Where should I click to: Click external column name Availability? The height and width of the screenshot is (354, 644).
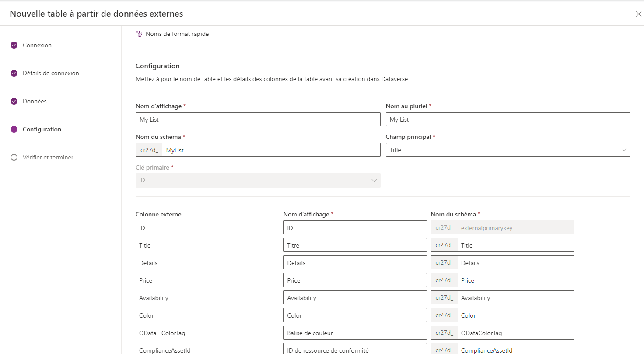[x=154, y=298]
